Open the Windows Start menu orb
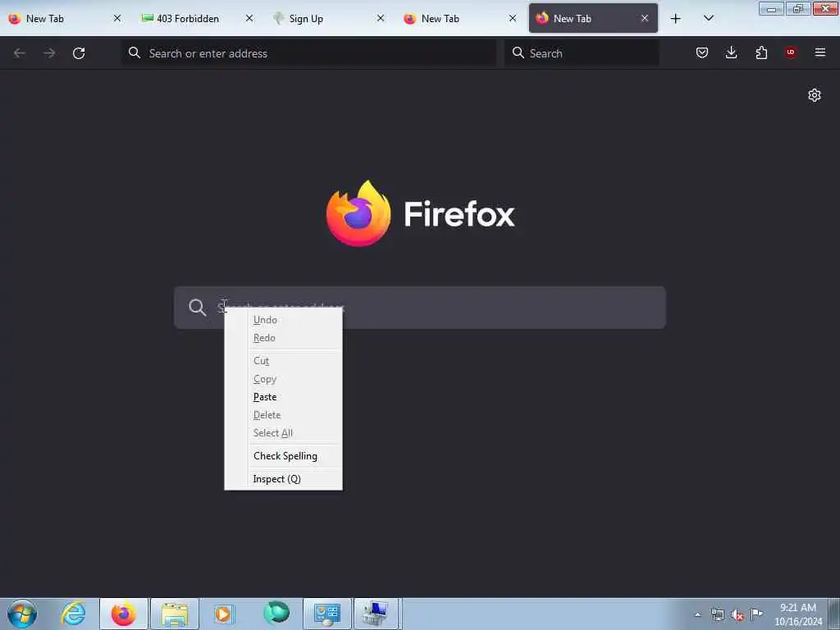Image resolution: width=840 pixels, height=630 pixels. (x=22, y=614)
